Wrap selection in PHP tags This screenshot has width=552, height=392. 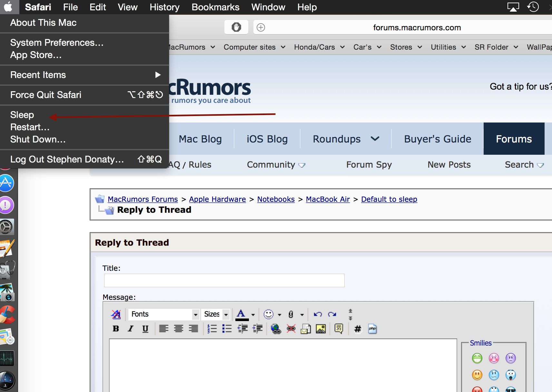point(372,328)
